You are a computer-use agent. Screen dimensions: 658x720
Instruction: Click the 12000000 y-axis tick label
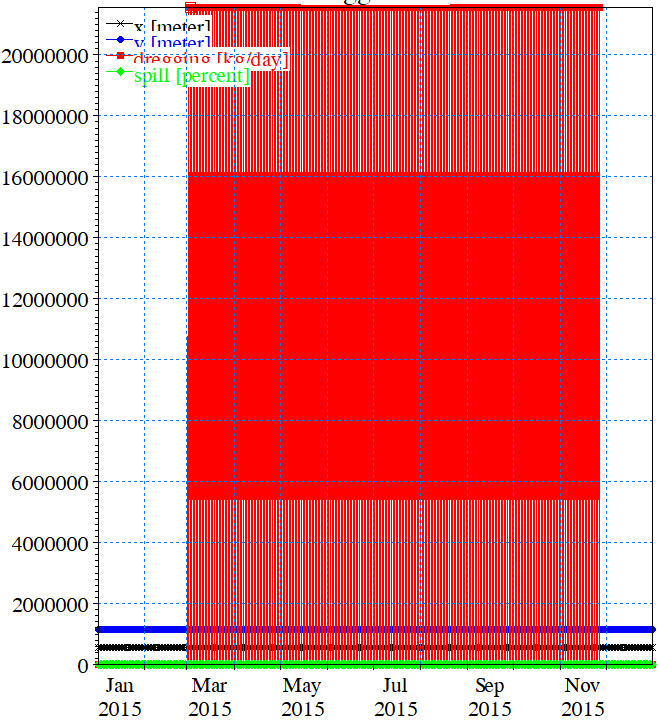(x=48, y=300)
